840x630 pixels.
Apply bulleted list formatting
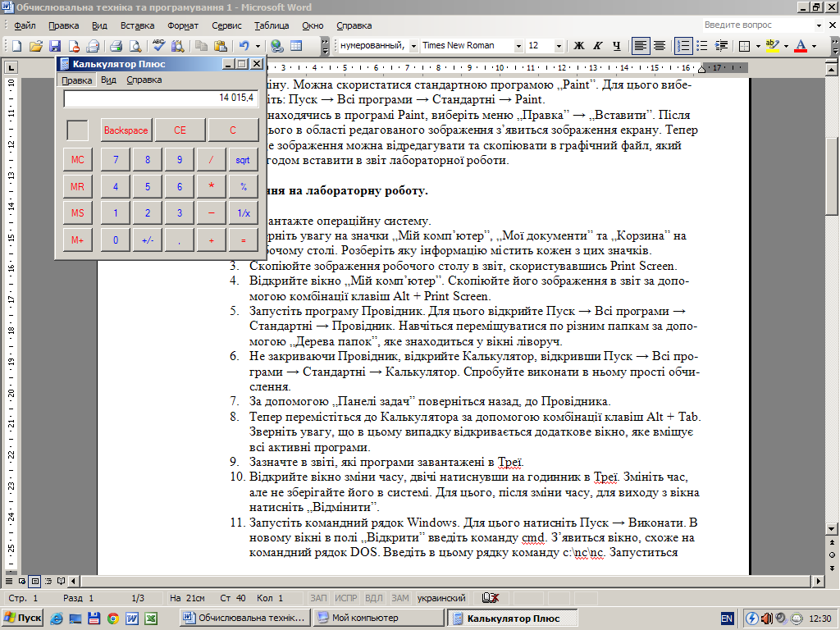702,46
